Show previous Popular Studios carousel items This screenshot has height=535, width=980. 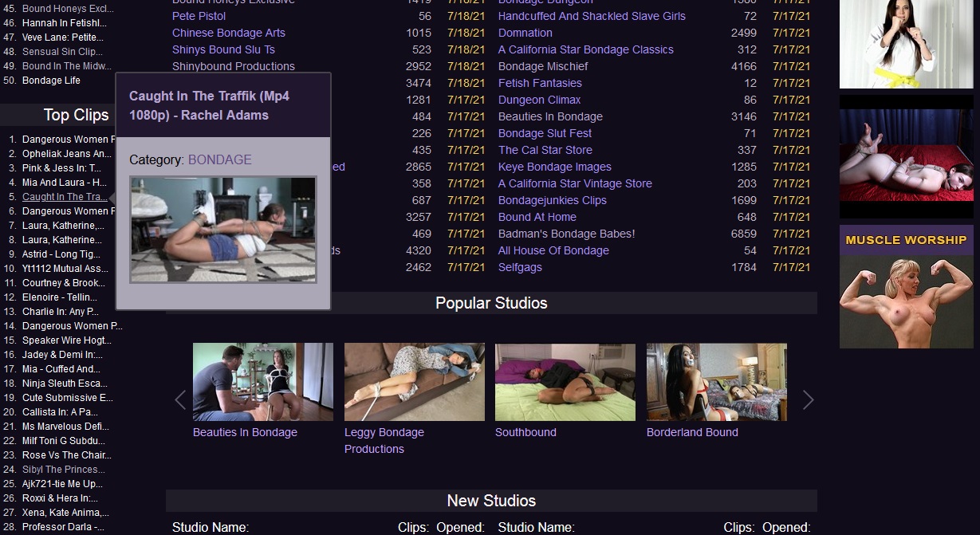[x=180, y=400]
